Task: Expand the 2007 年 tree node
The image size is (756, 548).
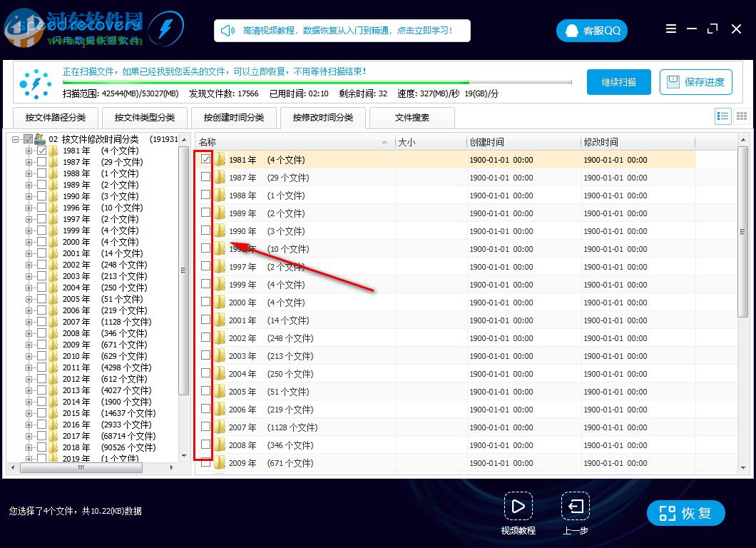Action: coord(29,322)
